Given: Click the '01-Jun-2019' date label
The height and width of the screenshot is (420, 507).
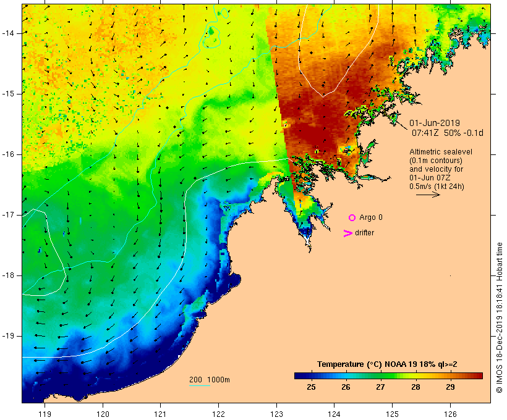Looking at the screenshot, I should coord(435,123).
